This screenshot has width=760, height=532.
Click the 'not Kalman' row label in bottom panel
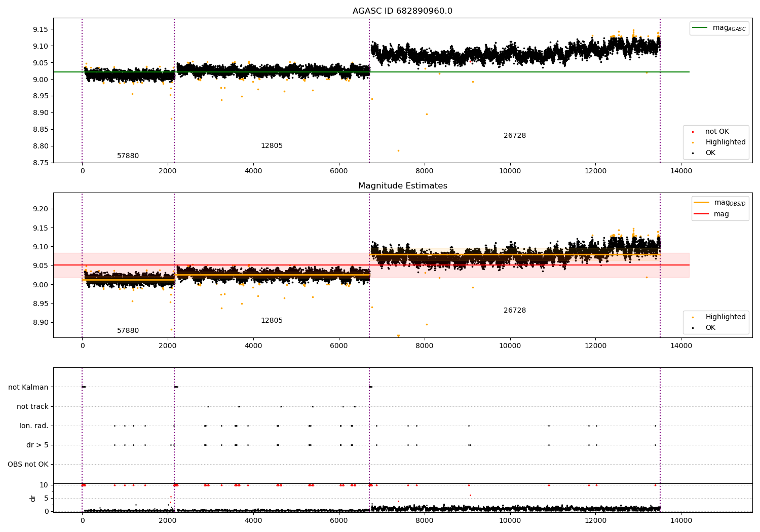click(28, 388)
